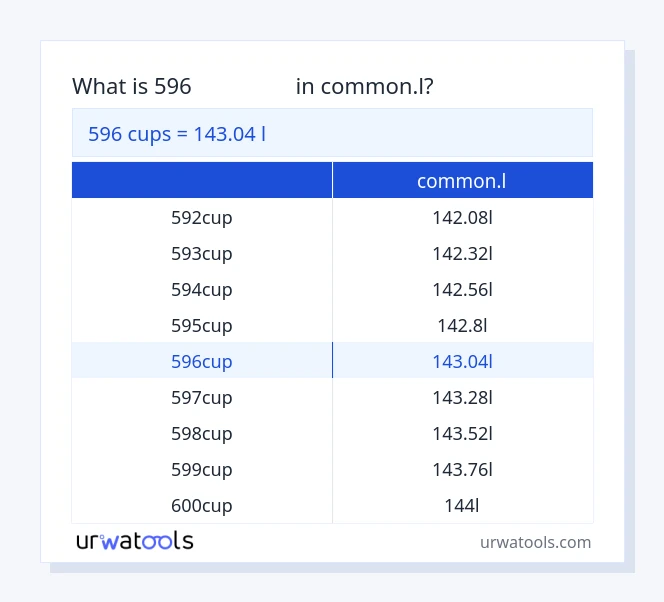Pick the 599cup entry
Image resolution: width=664 pixels, height=602 pixels.
pos(202,469)
